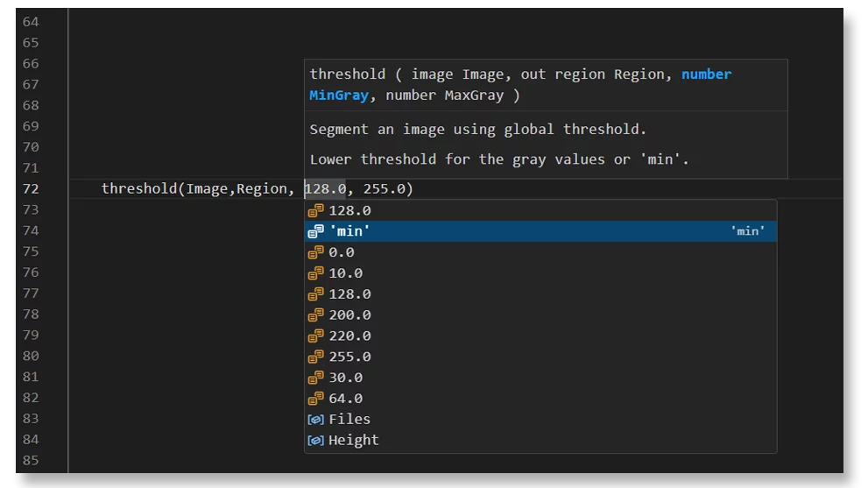Screen dimensions: 868x488
Task: Click the icon next to the 30.0 suggestion
Action: (x=316, y=378)
